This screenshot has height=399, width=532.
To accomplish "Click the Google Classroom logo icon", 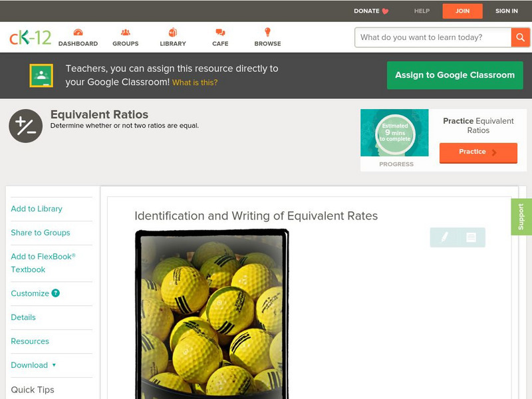I will tap(41, 75).
